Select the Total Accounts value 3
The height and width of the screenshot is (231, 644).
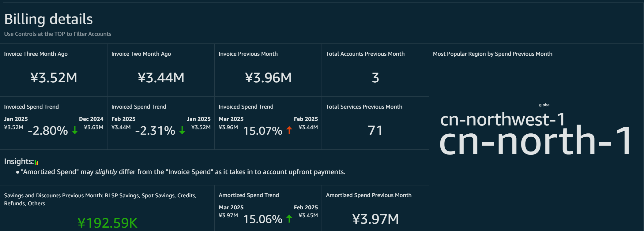[375, 78]
